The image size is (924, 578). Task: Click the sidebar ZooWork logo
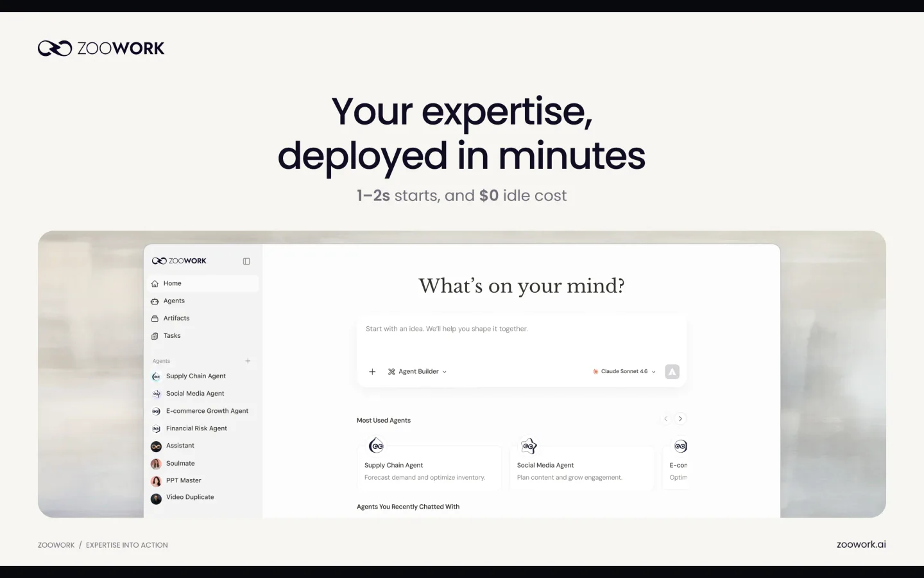pyautogui.click(x=179, y=261)
